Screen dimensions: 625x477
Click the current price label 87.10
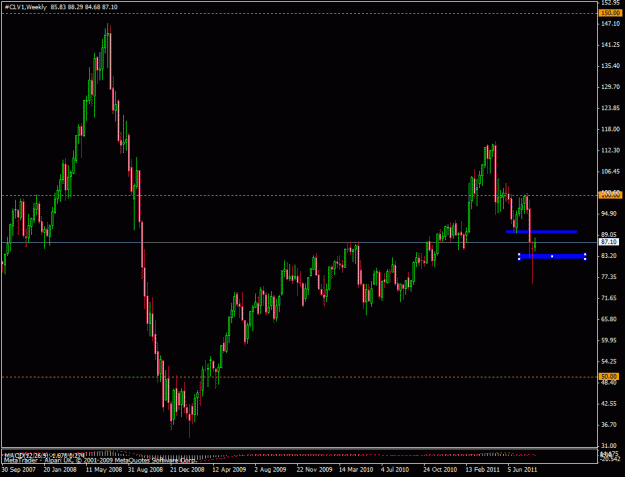point(609,242)
